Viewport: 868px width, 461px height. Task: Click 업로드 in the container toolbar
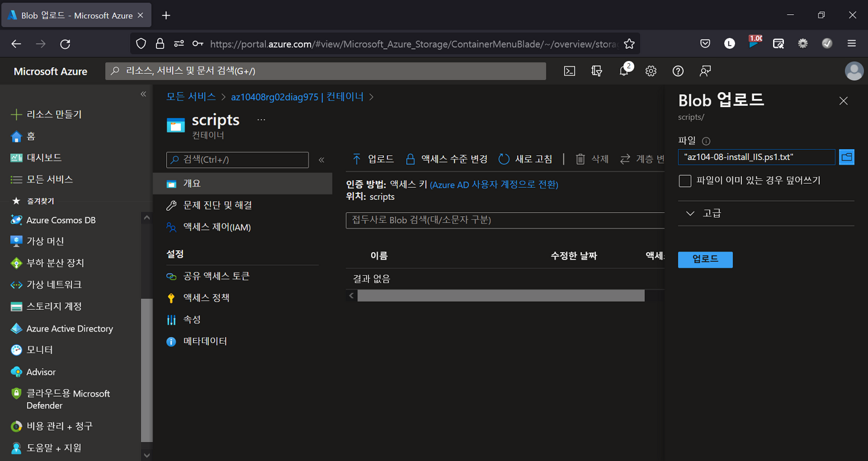(373, 159)
